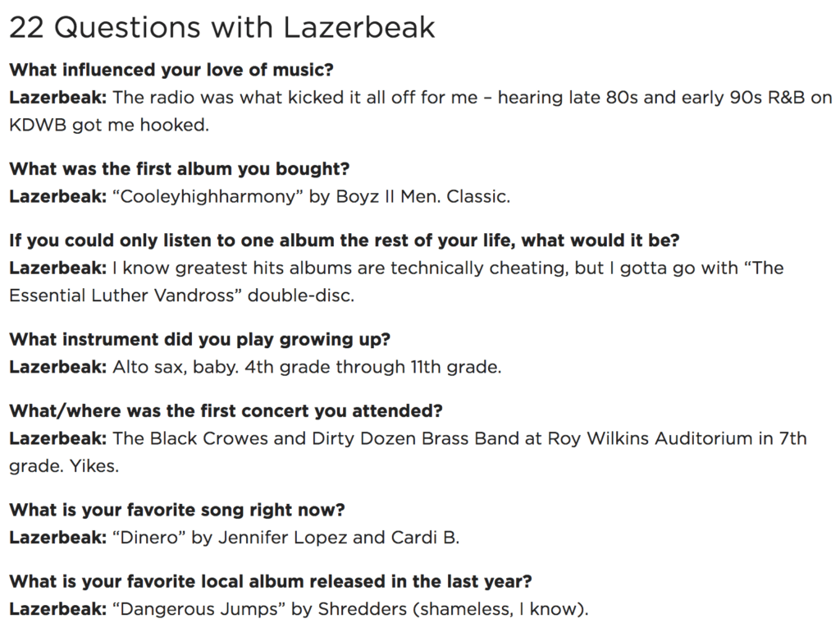Screen dimensions: 840x637
Task: Click the '22 Questions with Lazerbeak' heading
Action: pos(221,27)
